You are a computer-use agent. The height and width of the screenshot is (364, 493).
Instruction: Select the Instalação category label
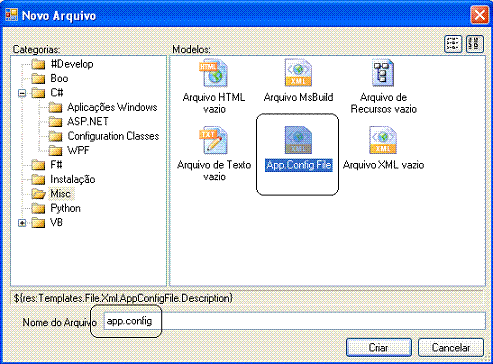click(x=73, y=179)
